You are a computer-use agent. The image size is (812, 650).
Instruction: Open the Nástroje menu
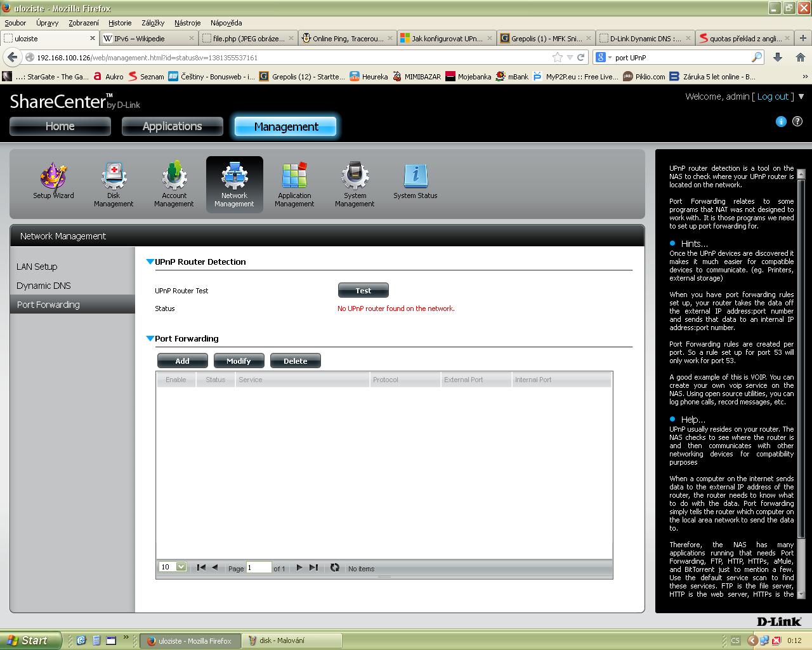pos(187,22)
